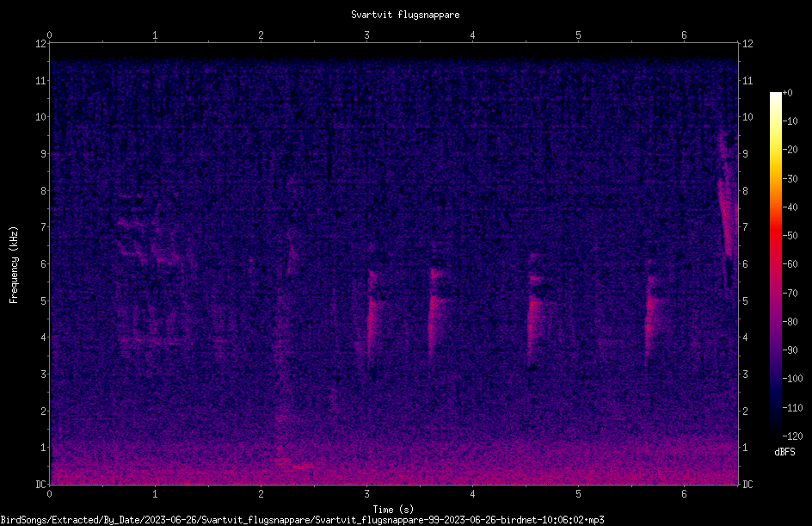Click the '-30' color scale label
This screenshot has height=526, width=812.
[790, 179]
